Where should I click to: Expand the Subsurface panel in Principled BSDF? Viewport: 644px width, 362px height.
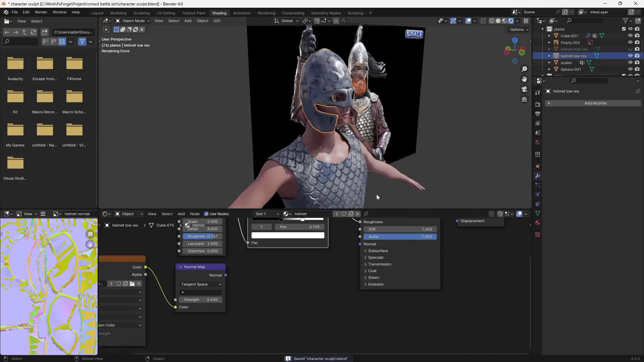pyautogui.click(x=365, y=251)
